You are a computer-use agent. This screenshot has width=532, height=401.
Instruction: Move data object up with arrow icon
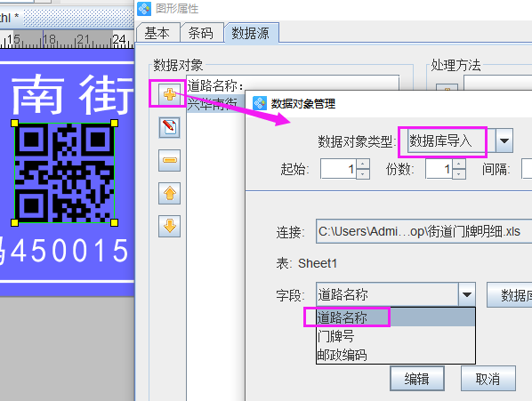pos(169,193)
